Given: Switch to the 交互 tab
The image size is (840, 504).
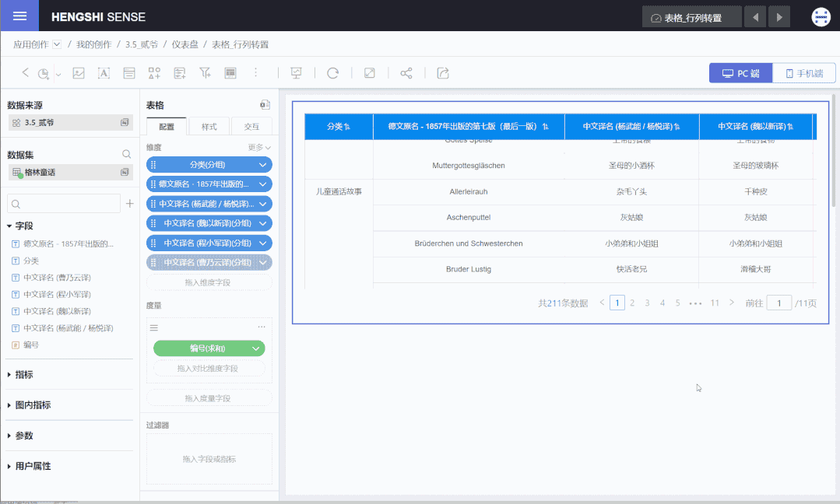Looking at the screenshot, I should point(251,126).
